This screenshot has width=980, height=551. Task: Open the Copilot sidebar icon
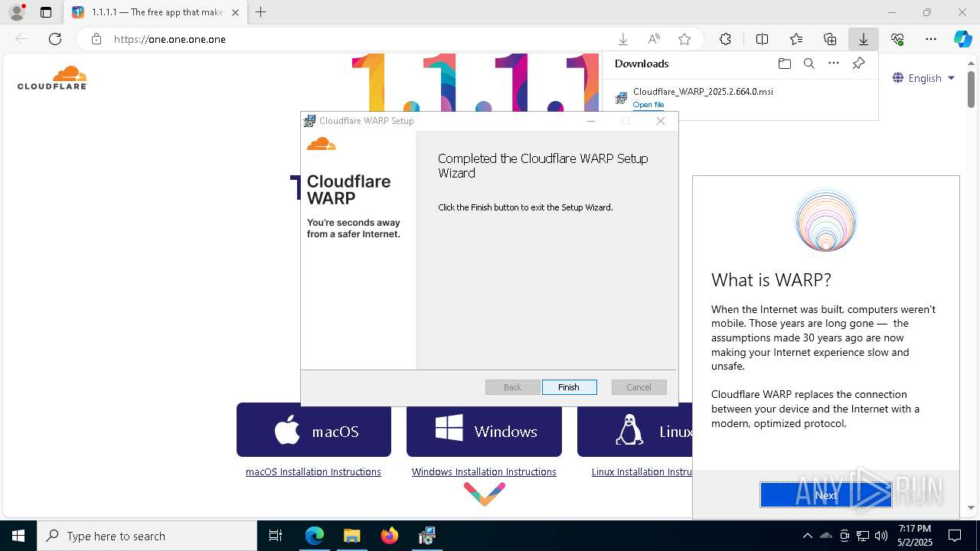(962, 39)
